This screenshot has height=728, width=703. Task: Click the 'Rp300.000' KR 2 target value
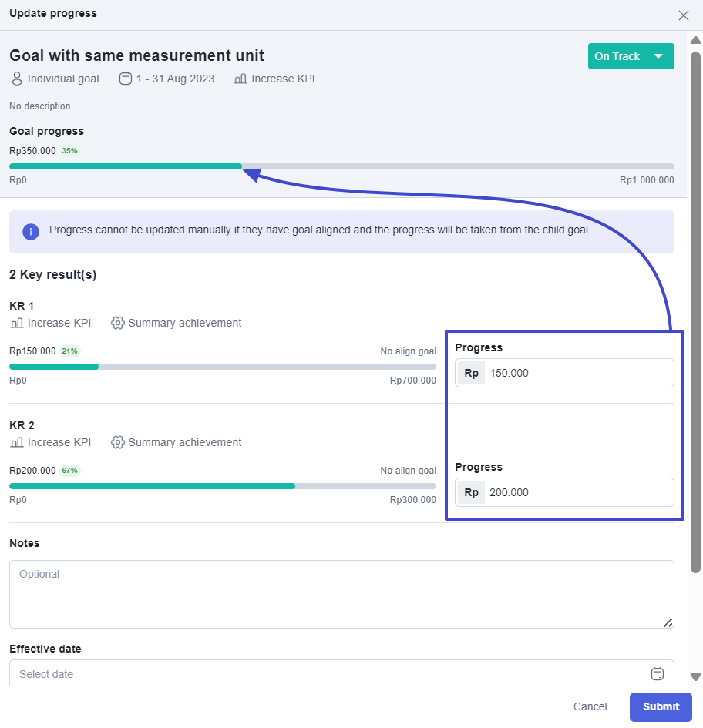(412, 499)
